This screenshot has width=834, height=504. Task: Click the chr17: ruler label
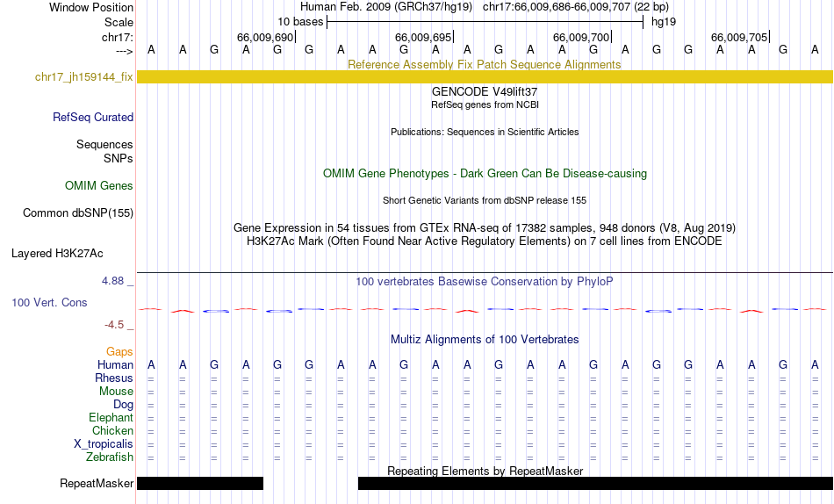[x=117, y=37]
